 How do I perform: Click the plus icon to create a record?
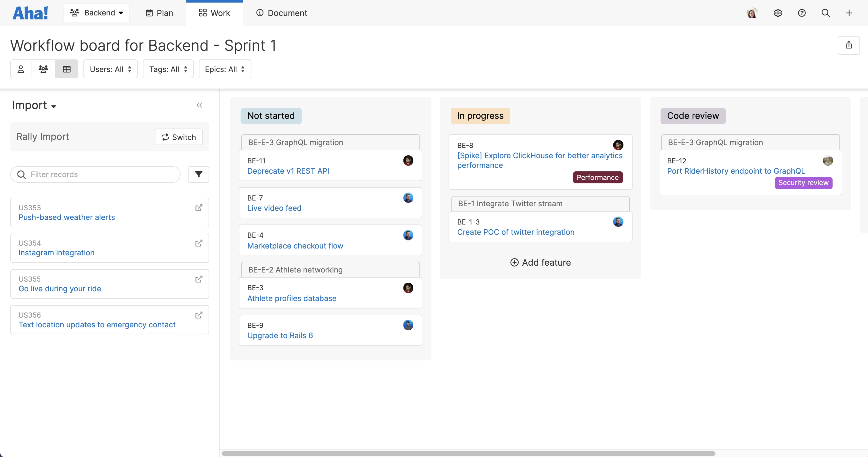click(849, 13)
